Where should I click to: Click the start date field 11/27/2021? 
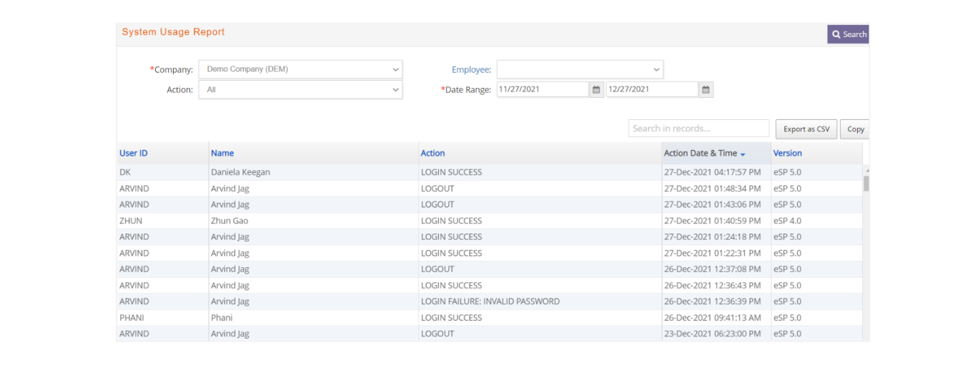[x=543, y=90]
